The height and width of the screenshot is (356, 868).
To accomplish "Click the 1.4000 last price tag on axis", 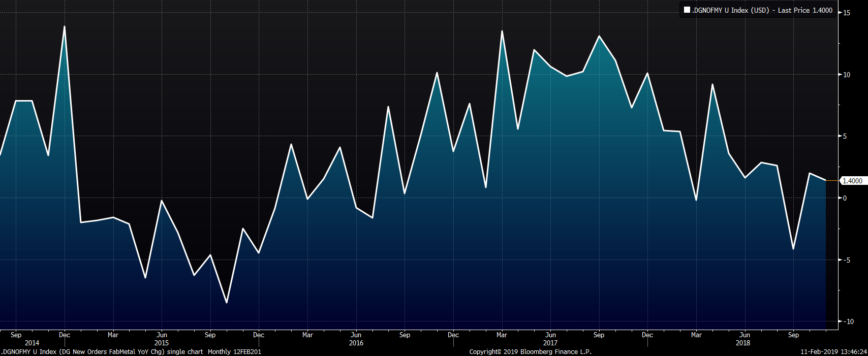I will tap(852, 181).
